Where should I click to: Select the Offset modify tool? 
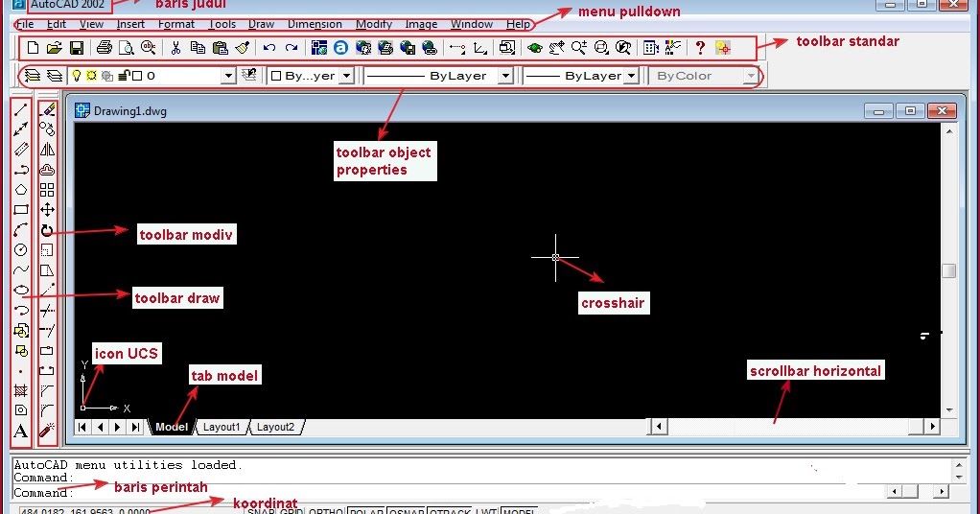[47, 170]
